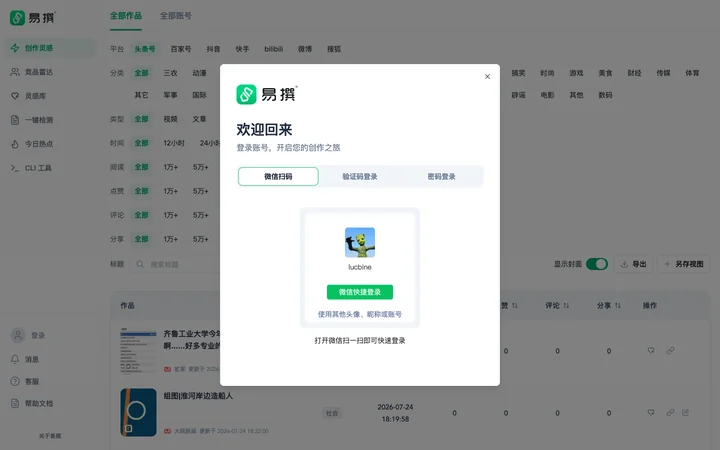Image resolution: width=720 pixels, height=450 pixels.
Task: Choose 游戏 category filter
Action: (576, 73)
